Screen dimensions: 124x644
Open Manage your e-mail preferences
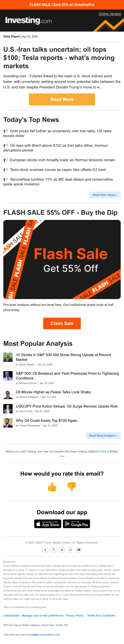(42, 615)
